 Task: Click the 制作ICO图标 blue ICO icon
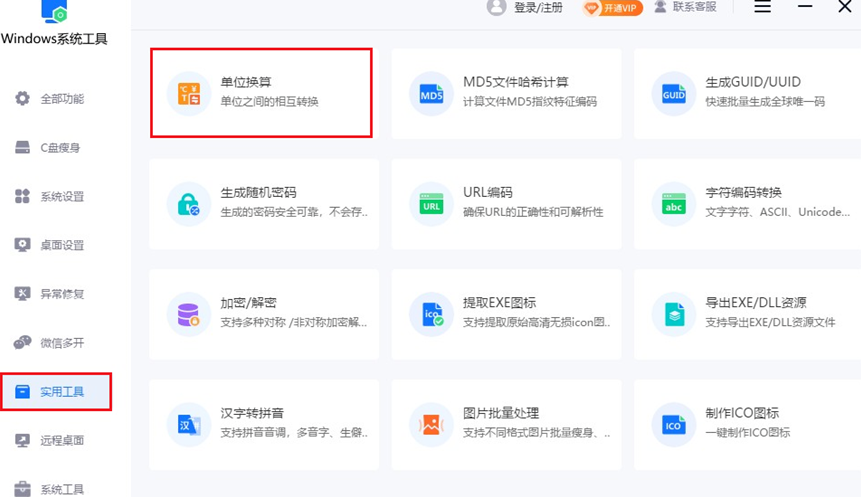tap(674, 425)
